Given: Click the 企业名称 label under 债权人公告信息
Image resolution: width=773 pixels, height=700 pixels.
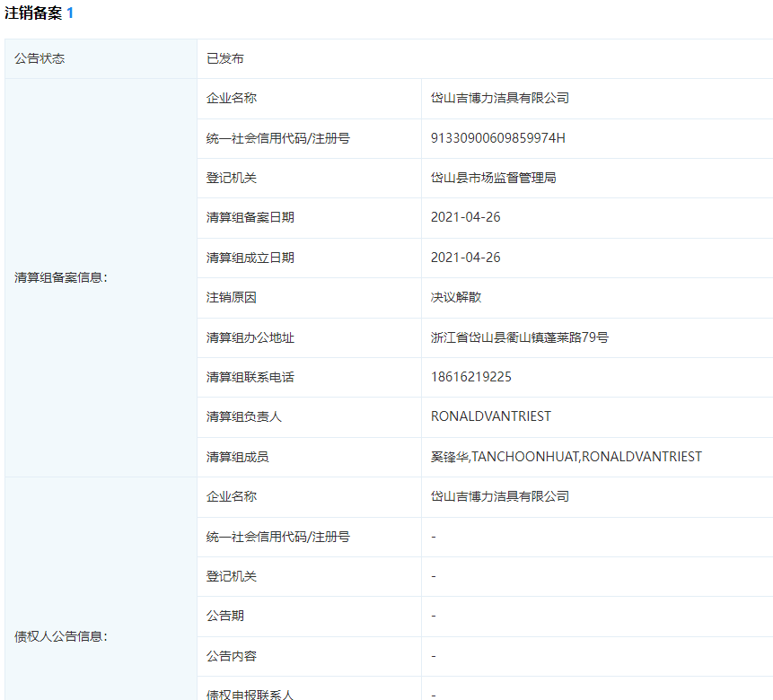Looking at the screenshot, I should pos(232,496).
